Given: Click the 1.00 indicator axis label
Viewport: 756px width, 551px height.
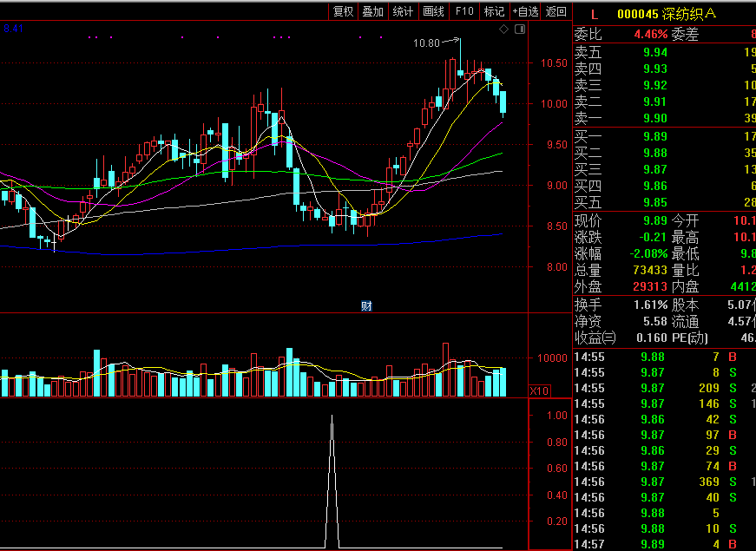Looking at the screenshot, I should (557, 416).
